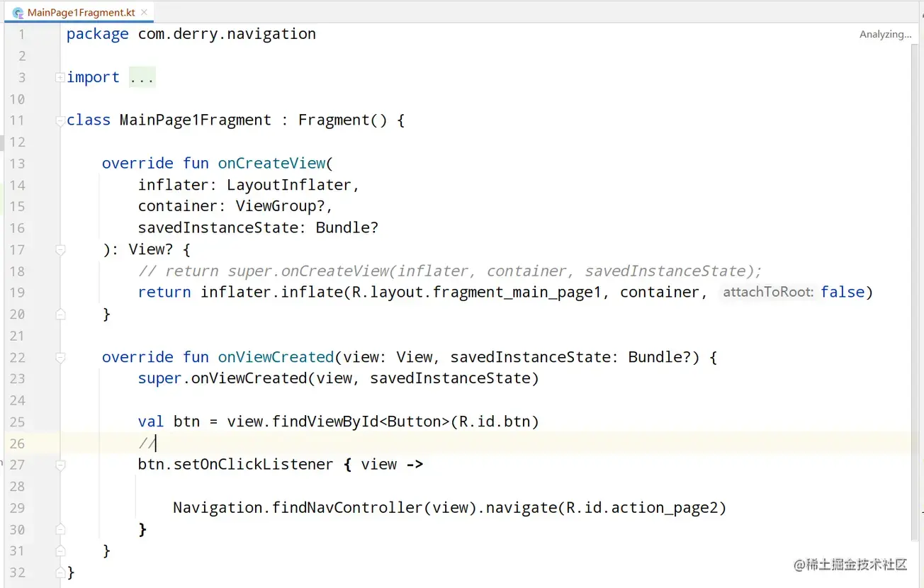Screen dimensions: 924x588
Task: Click the 'val' keyword on line 25
Action: [151, 422]
